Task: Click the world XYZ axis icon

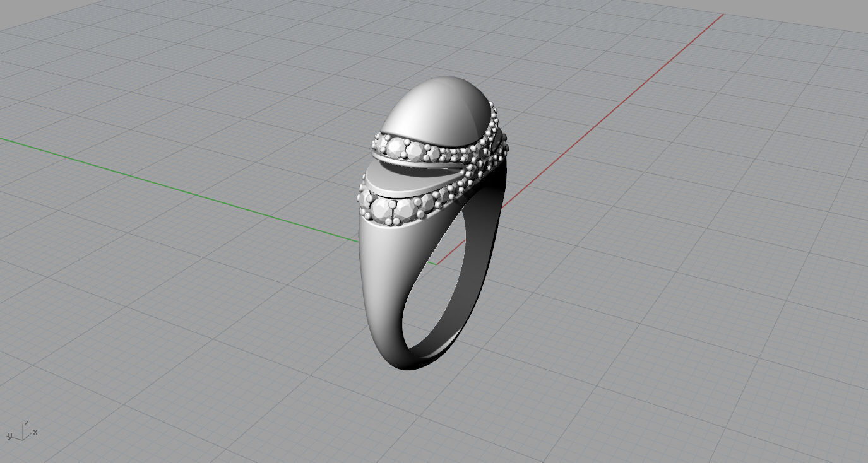Action: (23, 430)
